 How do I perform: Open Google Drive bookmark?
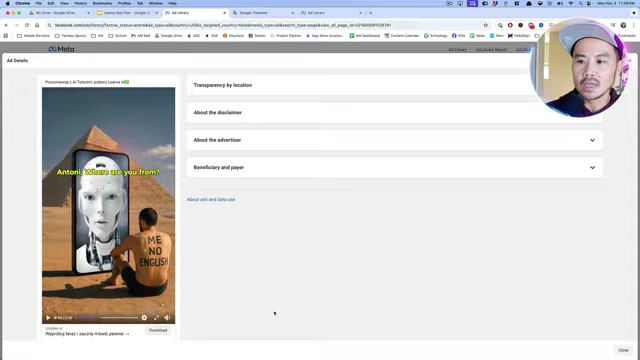(169, 36)
